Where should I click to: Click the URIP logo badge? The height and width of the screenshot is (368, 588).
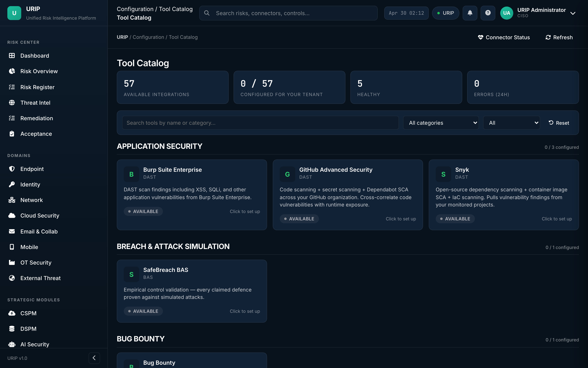pos(14,13)
